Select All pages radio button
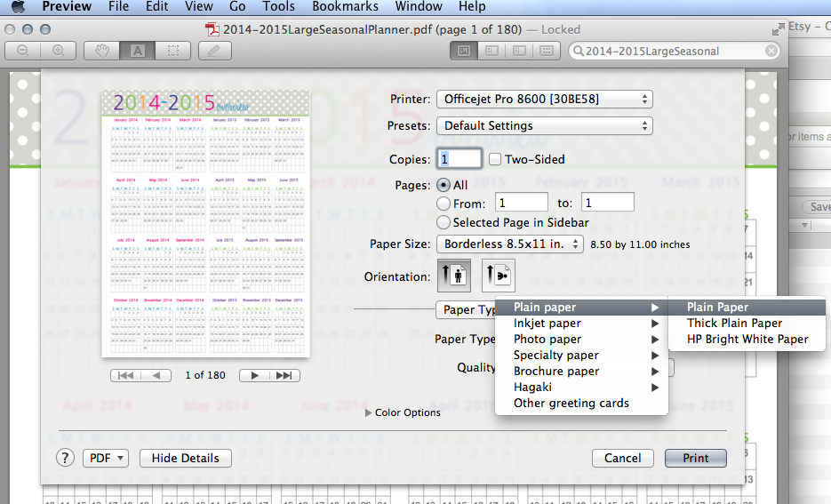 [x=443, y=185]
